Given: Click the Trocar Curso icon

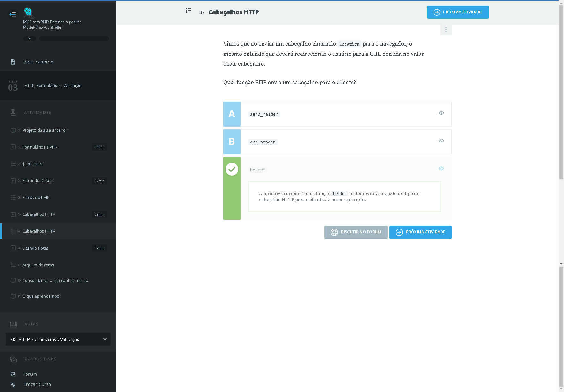Looking at the screenshot, I should click(13, 385).
